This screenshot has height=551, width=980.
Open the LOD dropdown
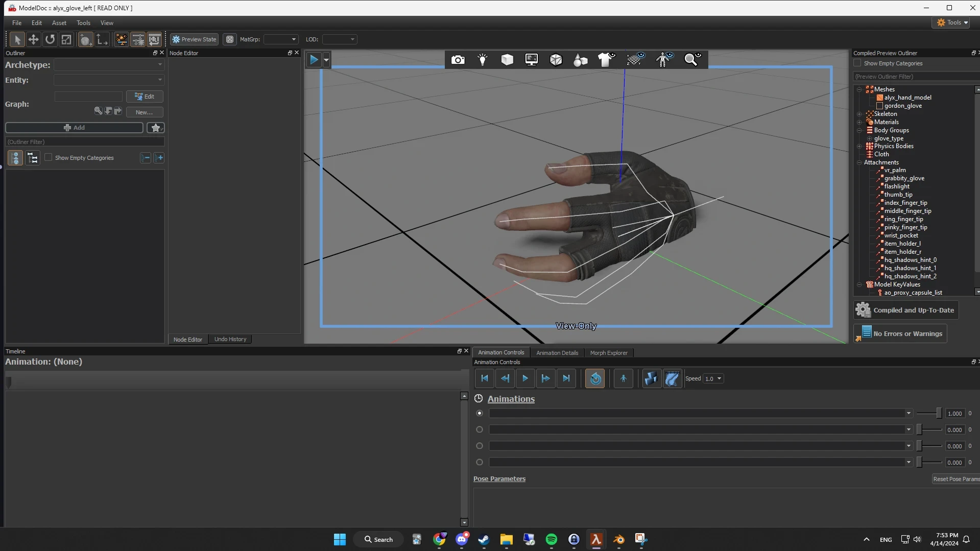(x=339, y=39)
